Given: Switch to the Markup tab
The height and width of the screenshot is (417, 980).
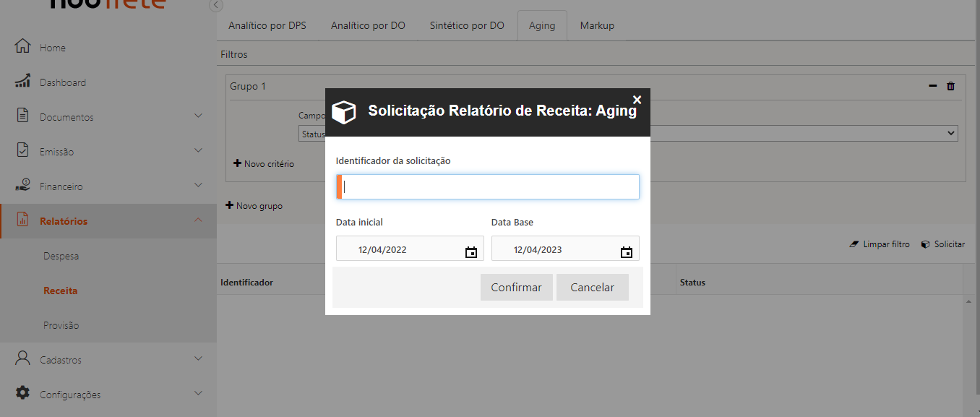Looking at the screenshot, I should [x=597, y=25].
